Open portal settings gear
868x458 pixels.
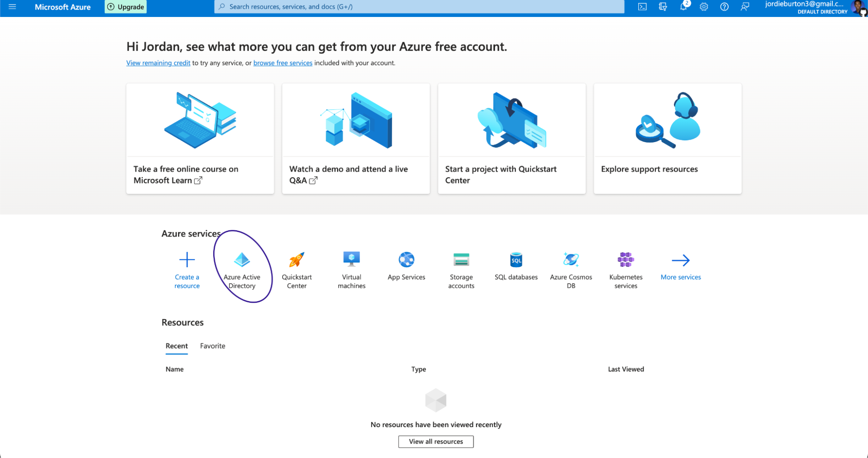704,7
